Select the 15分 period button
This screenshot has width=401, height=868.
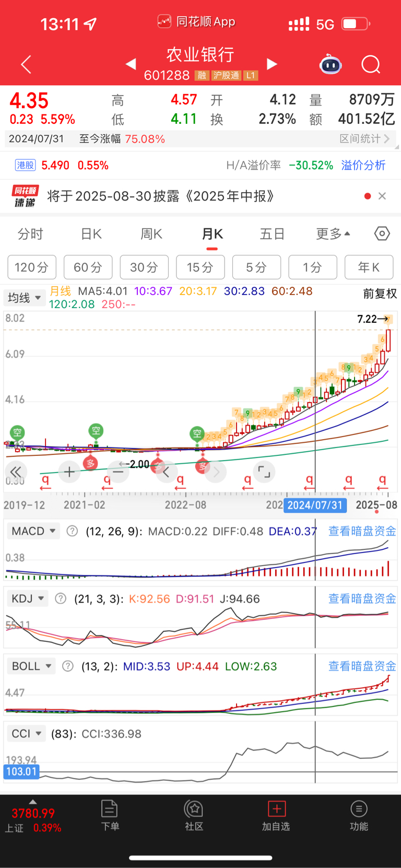[x=200, y=267]
